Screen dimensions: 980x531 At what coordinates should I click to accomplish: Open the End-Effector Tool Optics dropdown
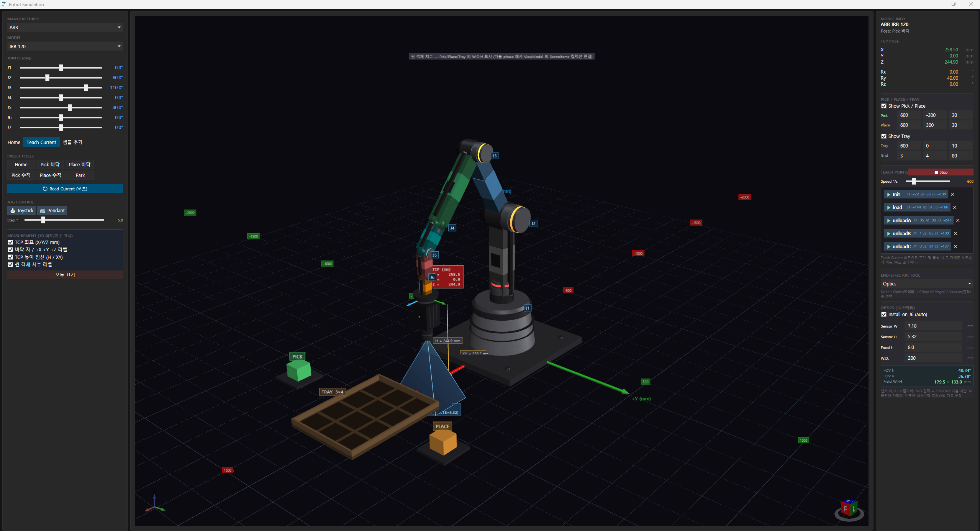927,284
